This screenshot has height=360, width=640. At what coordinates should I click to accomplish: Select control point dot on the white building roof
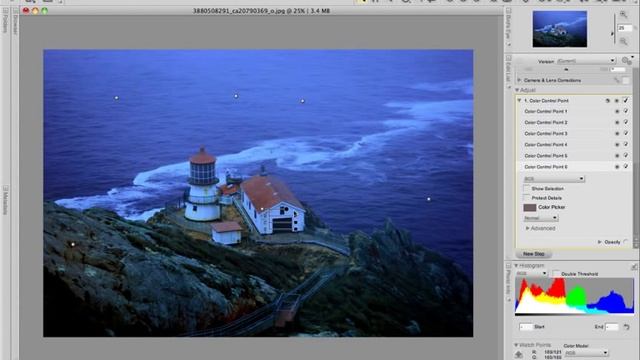click(262, 209)
